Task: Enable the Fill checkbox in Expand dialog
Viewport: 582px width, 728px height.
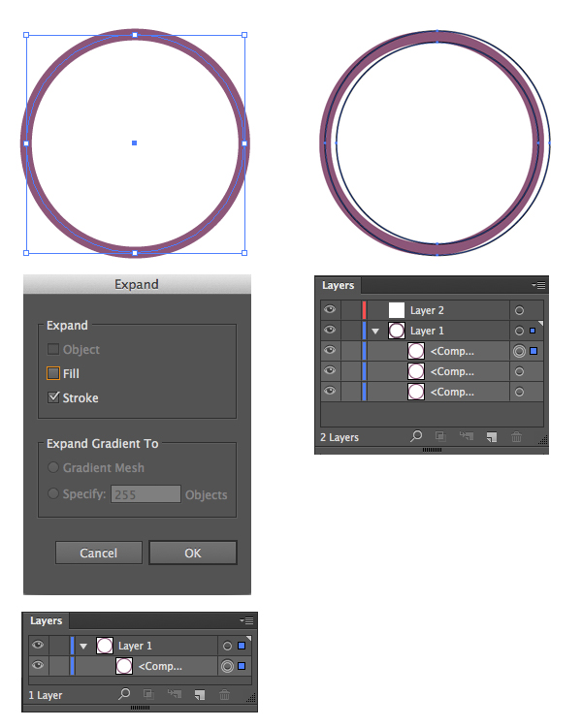Action: 53,373
